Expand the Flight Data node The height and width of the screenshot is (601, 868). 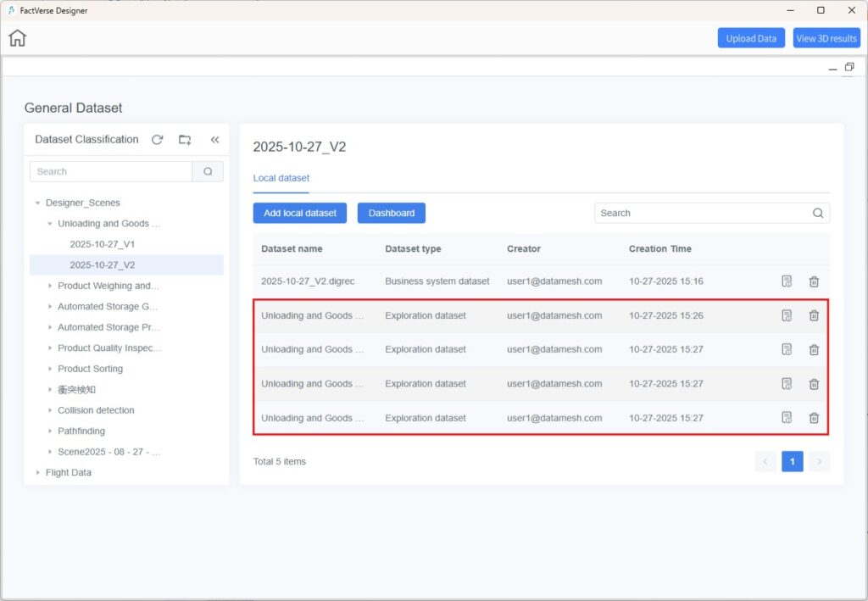pyautogui.click(x=37, y=473)
